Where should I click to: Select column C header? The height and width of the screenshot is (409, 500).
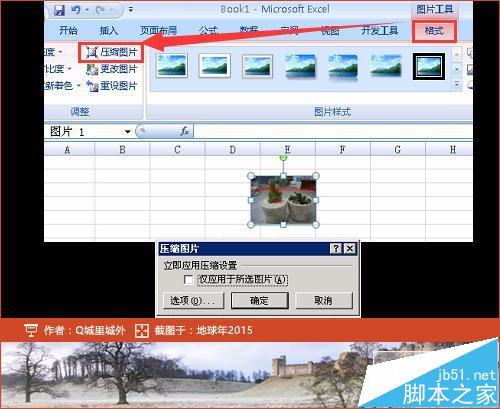coord(177,150)
